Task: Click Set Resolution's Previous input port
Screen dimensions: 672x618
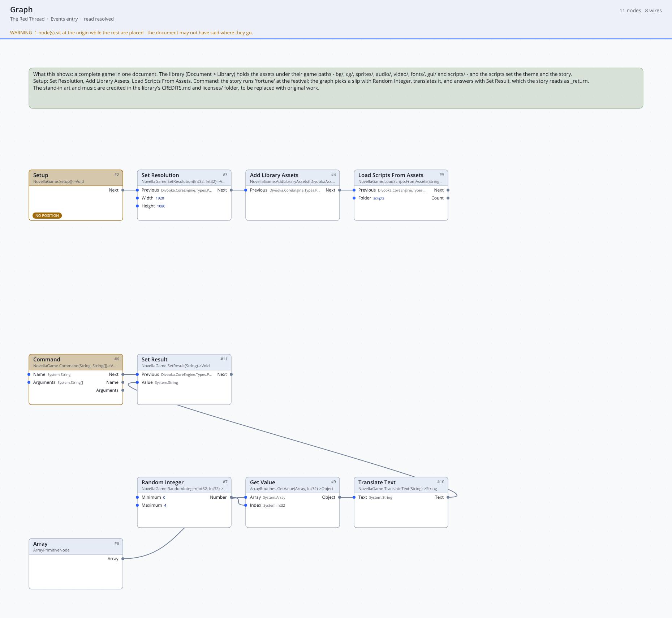Action: 137,190
